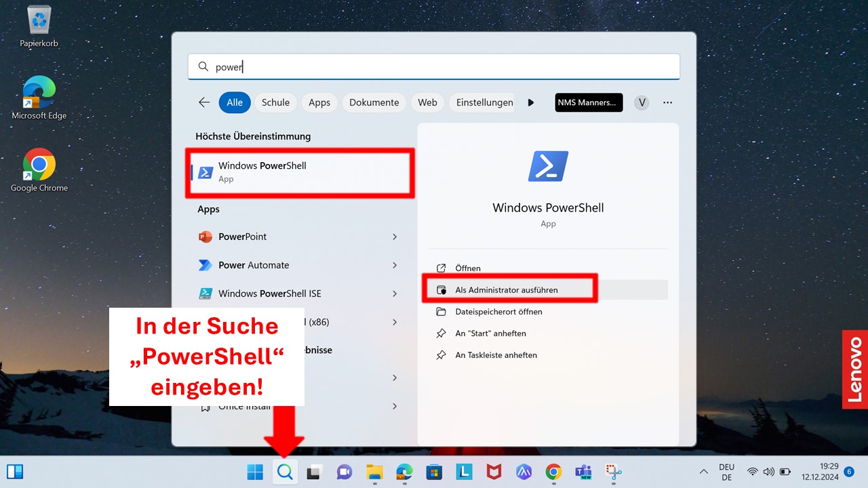Show more filters with the play arrow
868x488 pixels.
pos(531,102)
